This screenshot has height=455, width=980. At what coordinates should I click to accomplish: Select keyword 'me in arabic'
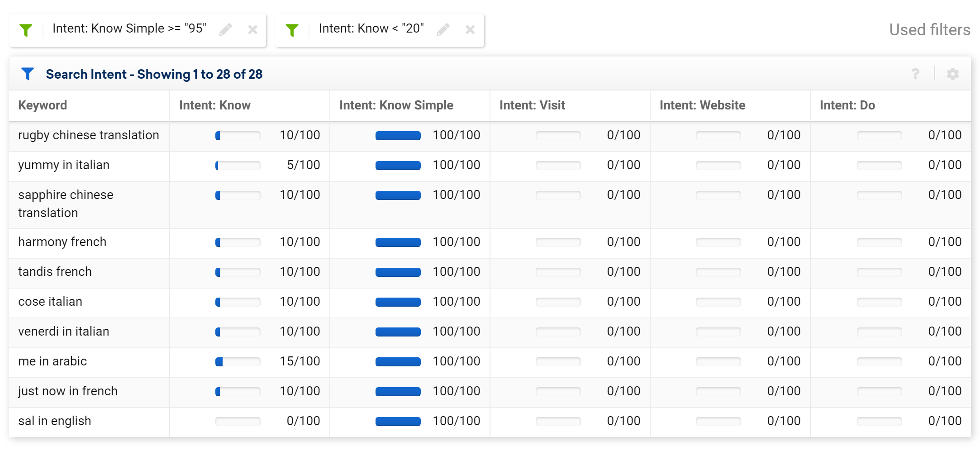(x=52, y=361)
